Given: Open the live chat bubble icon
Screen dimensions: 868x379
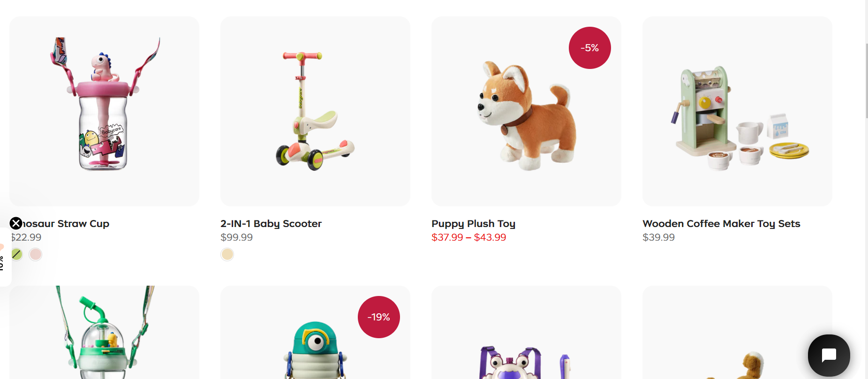Looking at the screenshot, I should coord(829,355).
